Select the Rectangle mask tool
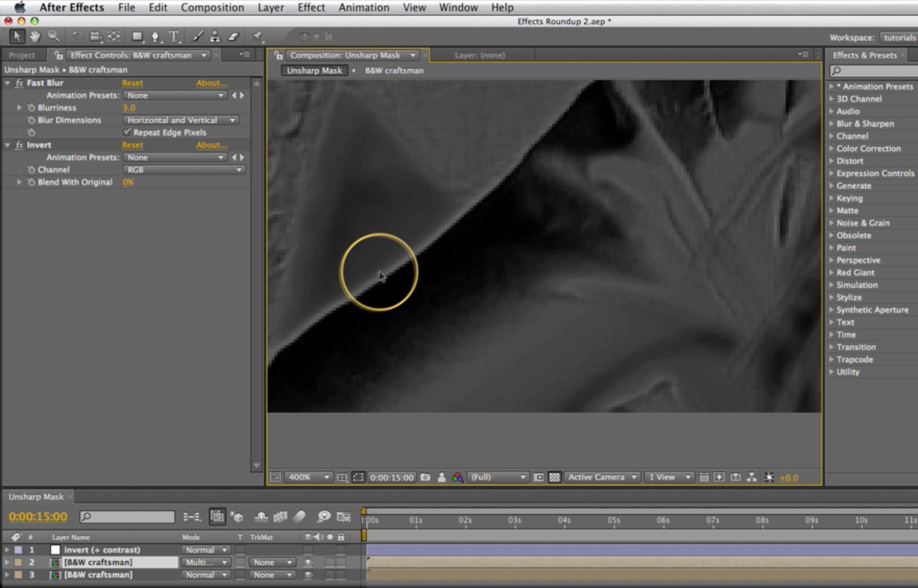The image size is (918, 588). click(137, 36)
